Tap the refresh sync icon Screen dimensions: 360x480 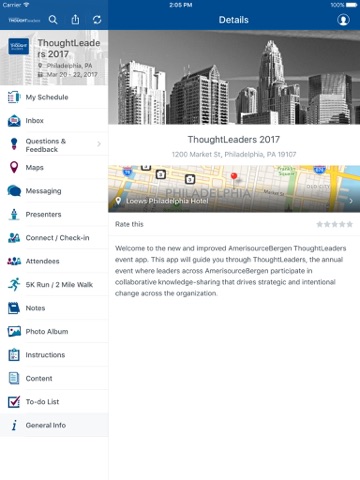click(x=97, y=20)
